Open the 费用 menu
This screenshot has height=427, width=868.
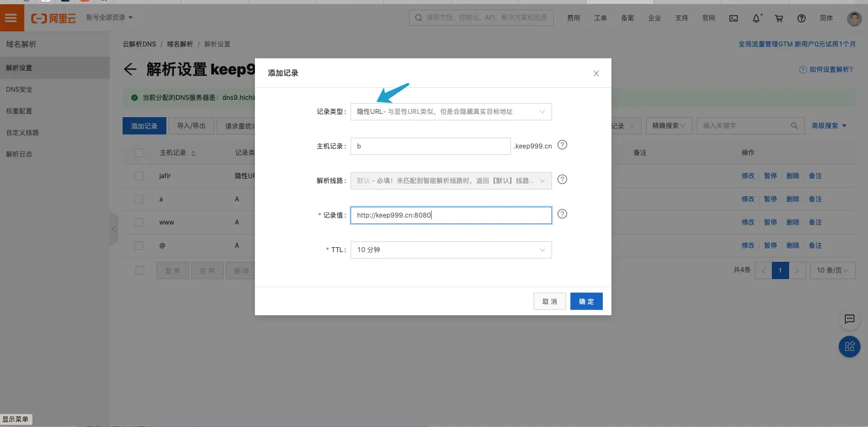[x=574, y=18]
